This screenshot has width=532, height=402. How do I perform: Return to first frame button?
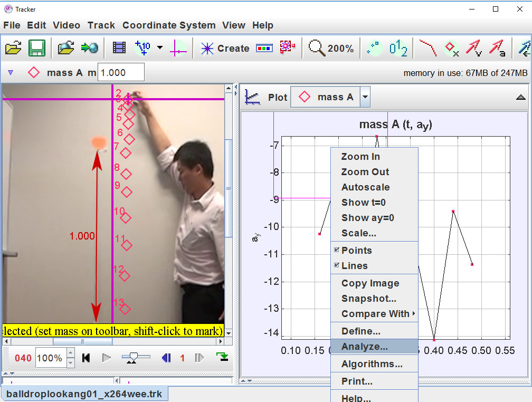86,358
